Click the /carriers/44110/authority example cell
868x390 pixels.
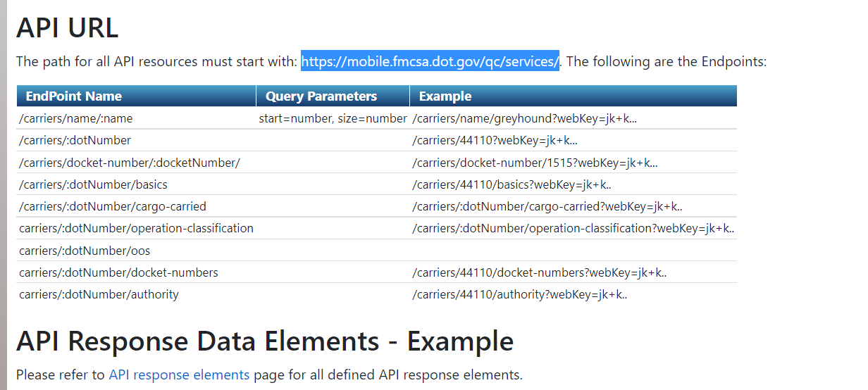[x=519, y=294]
